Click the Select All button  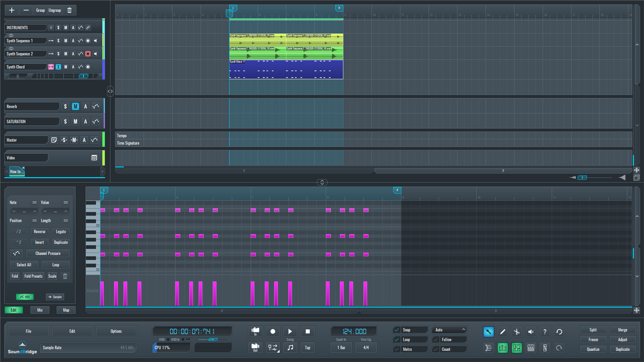[24, 265]
